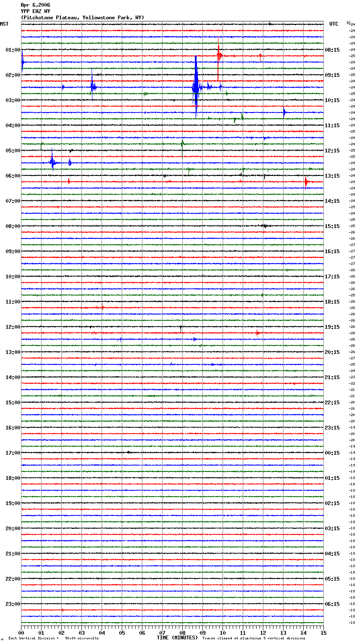Viewport: 357px width, 644px height.
Task: Click the UTC time label '03:15'
Action: tap(332, 529)
